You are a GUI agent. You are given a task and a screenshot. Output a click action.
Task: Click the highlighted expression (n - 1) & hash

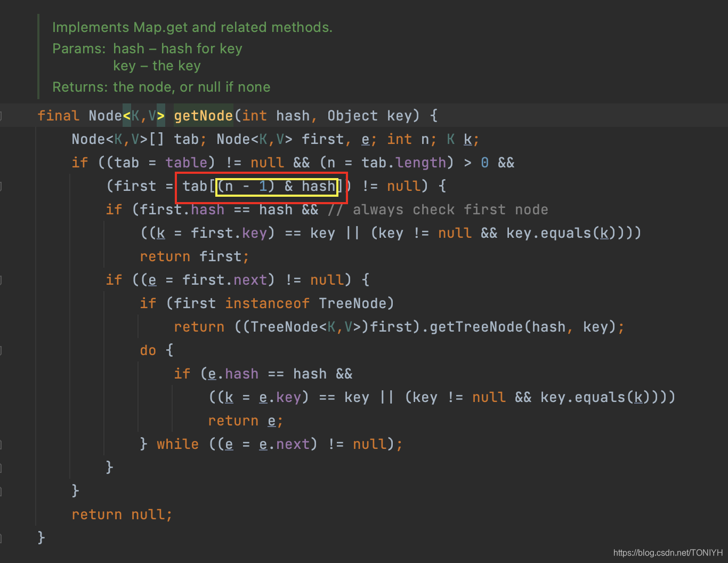276,186
